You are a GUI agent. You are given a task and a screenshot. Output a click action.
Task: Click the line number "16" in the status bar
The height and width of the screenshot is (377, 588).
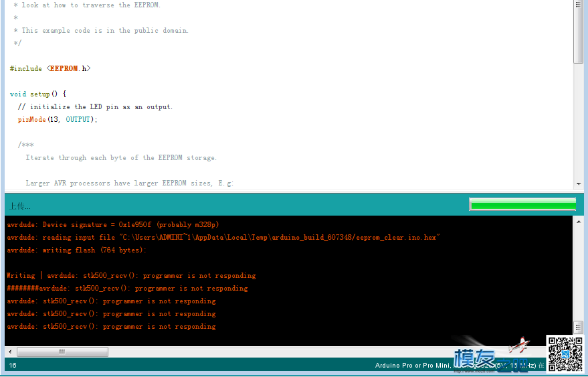(13, 366)
